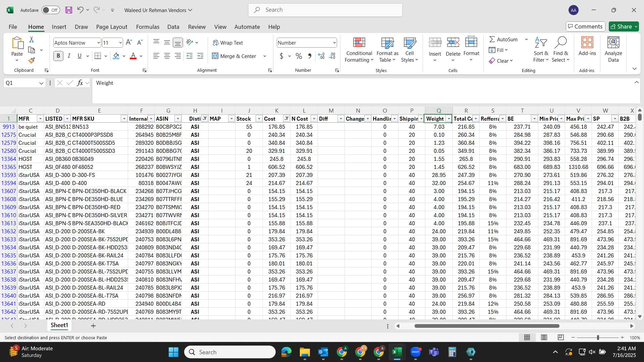
Task: Click the Copy icon in Clipboard group
Action: coord(32,50)
